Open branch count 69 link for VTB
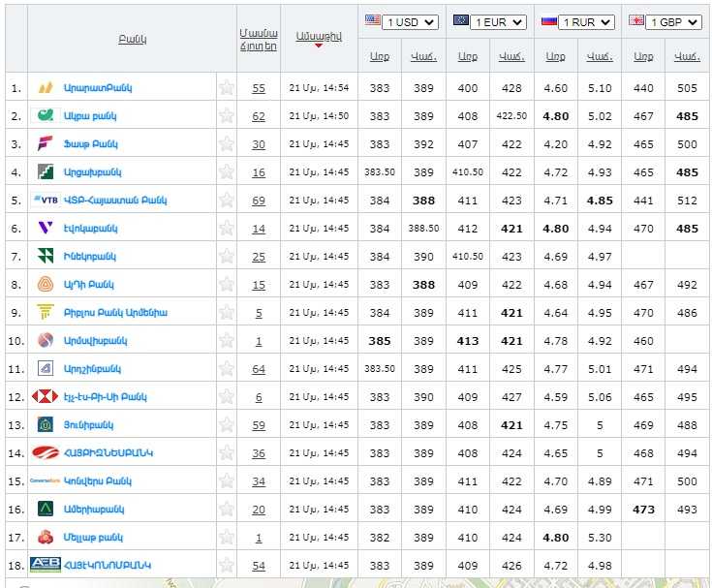The height and width of the screenshot is (588, 712). (258, 201)
